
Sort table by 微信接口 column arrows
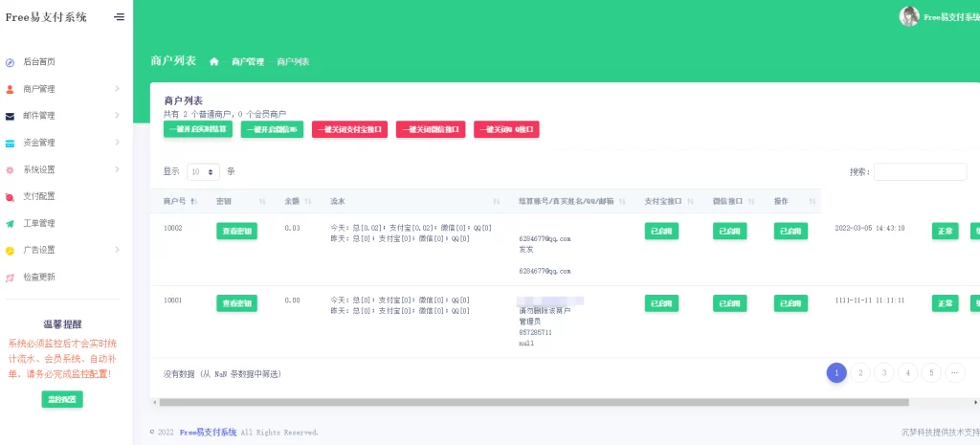click(750, 201)
